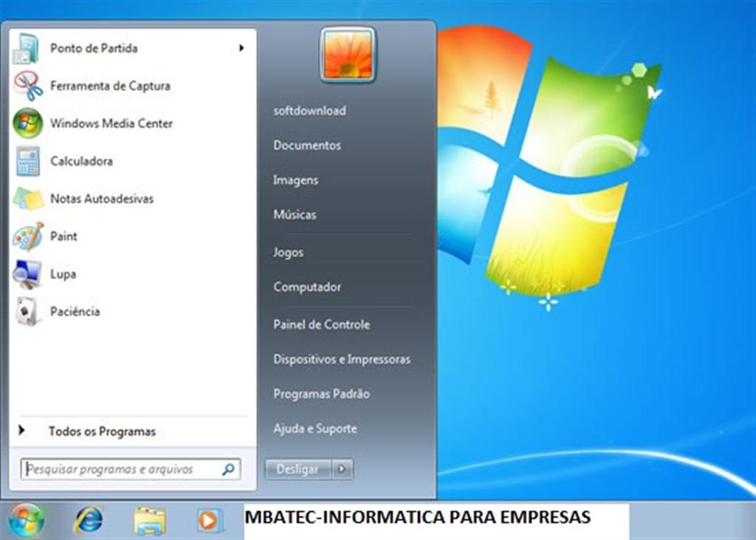The width and height of the screenshot is (756, 540).
Task: Open Notas Autoadesivas sticky notes
Action: tap(101, 199)
